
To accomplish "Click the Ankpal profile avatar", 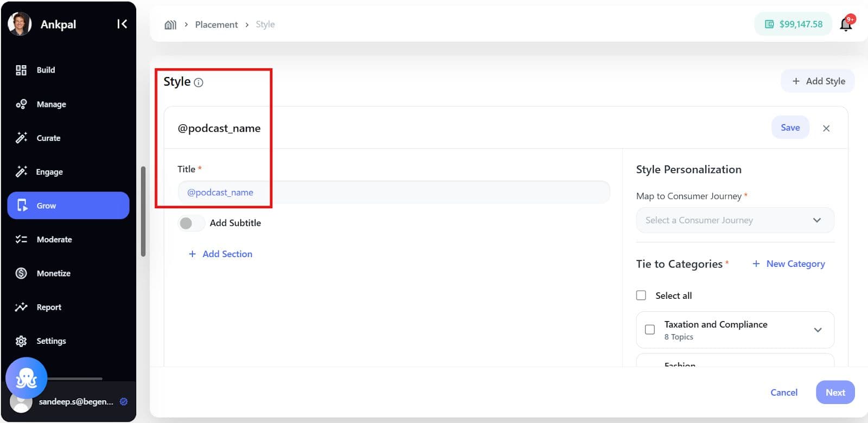I will point(20,24).
